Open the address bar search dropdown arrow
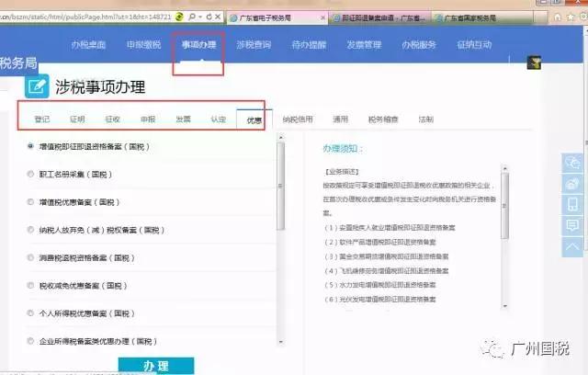588x375 pixels. pyautogui.click(x=200, y=17)
